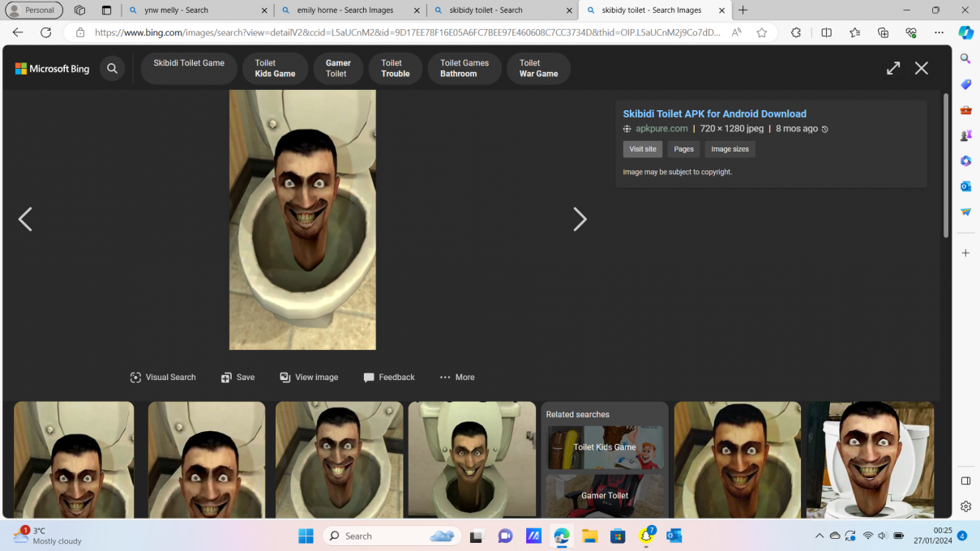Go to the next image arrow

(x=580, y=220)
